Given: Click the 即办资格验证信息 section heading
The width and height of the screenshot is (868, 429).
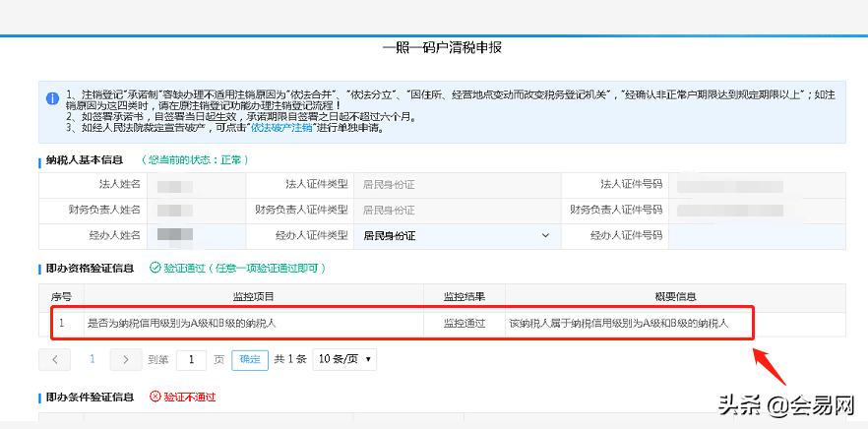Looking at the screenshot, I should pos(90,269).
